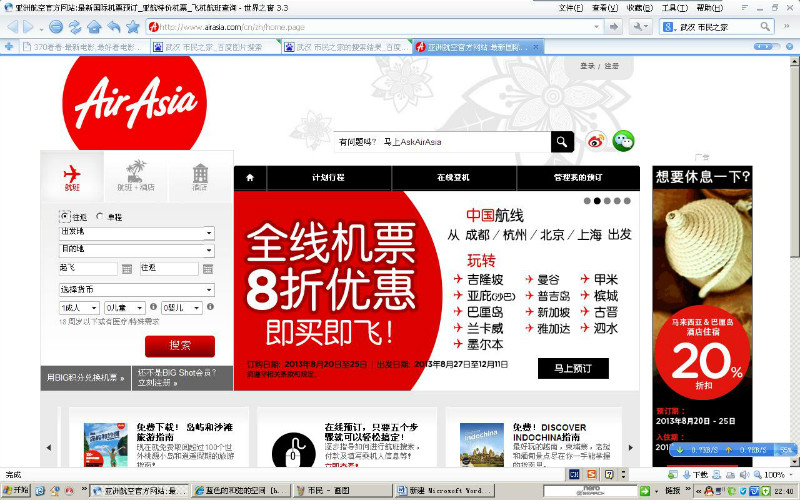Open the WeChat icon link
Viewport: 800px width, 500px height.
click(624, 142)
